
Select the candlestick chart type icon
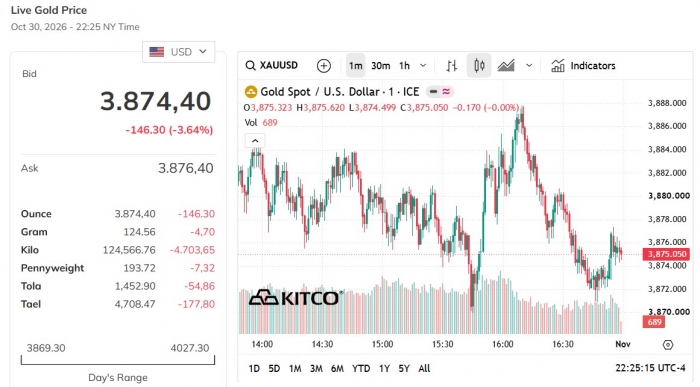479,66
